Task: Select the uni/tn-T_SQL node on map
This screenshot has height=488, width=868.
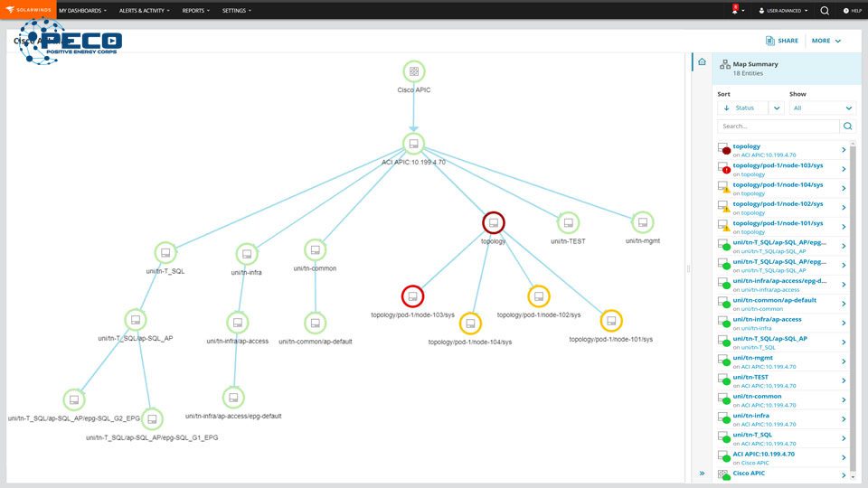Action: [165, 253]
